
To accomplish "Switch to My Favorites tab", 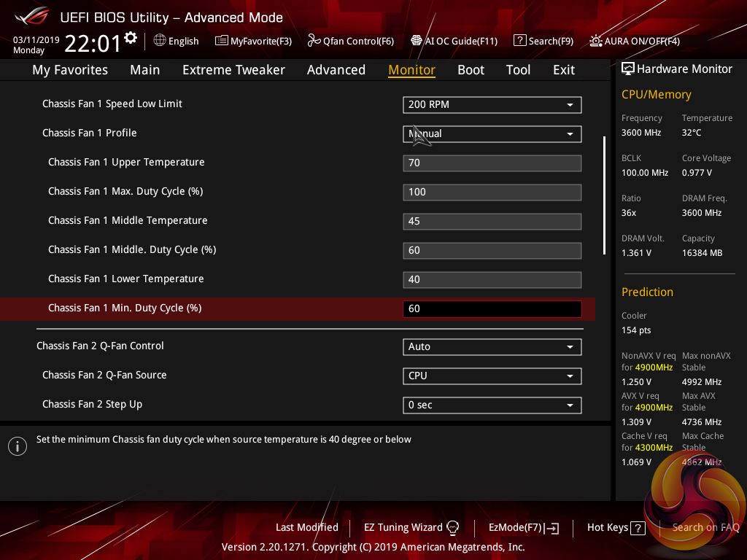I will coord(70,70).
